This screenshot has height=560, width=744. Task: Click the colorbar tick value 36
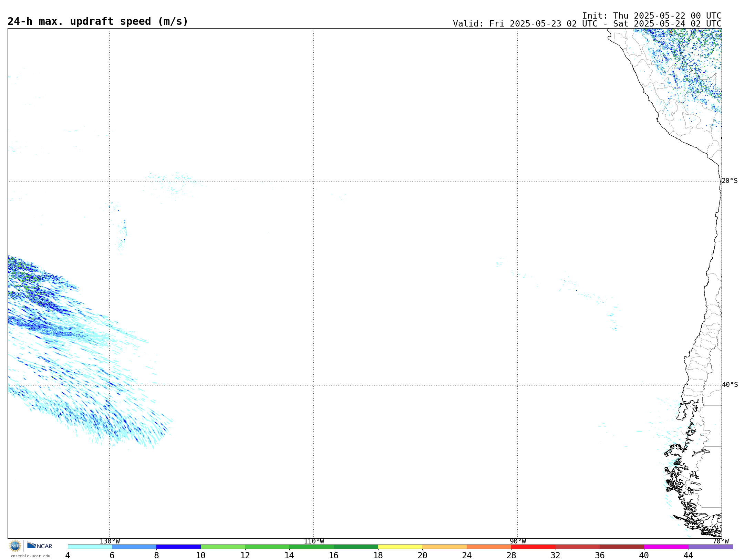pyautogui.click(x=600, y=556)
